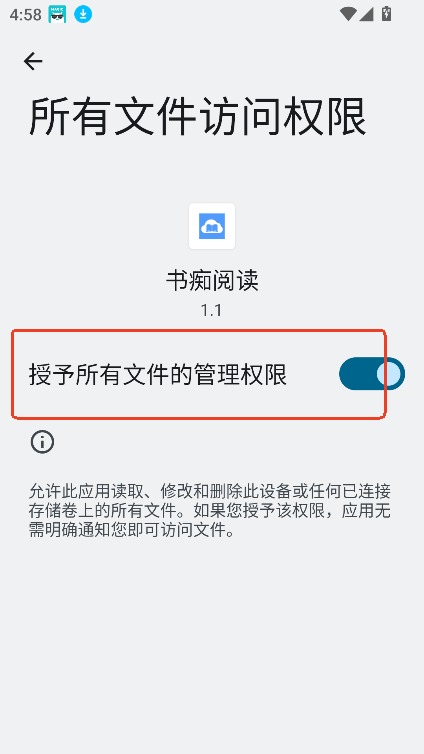Viewport: 424px width, 754px height.
Task: Tap the cellular signal icon
Action: 366,14
